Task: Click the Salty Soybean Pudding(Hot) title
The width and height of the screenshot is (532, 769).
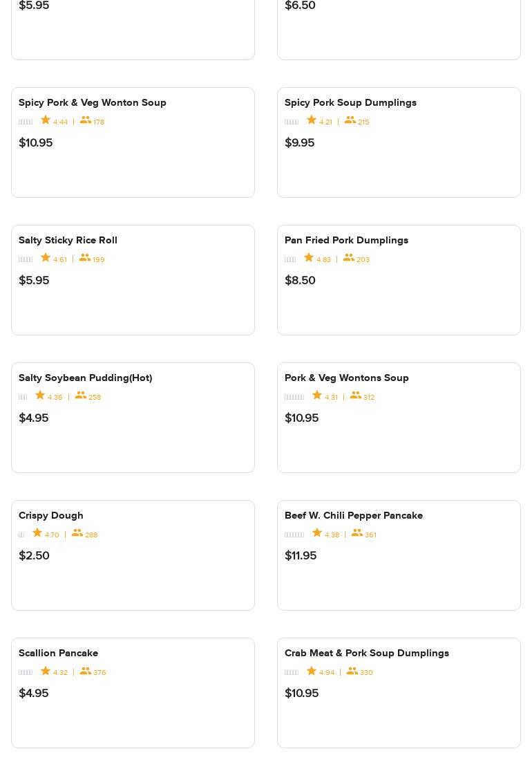Action: point(85,378)
